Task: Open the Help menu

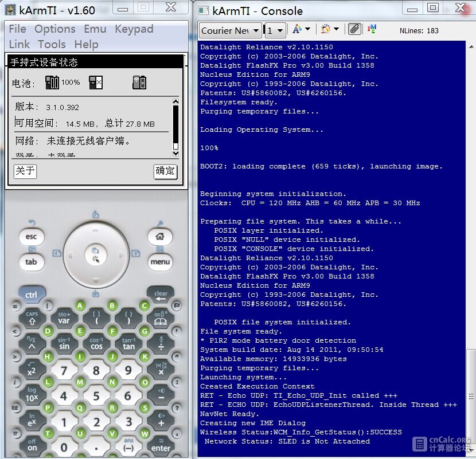Action: point(86,44)
